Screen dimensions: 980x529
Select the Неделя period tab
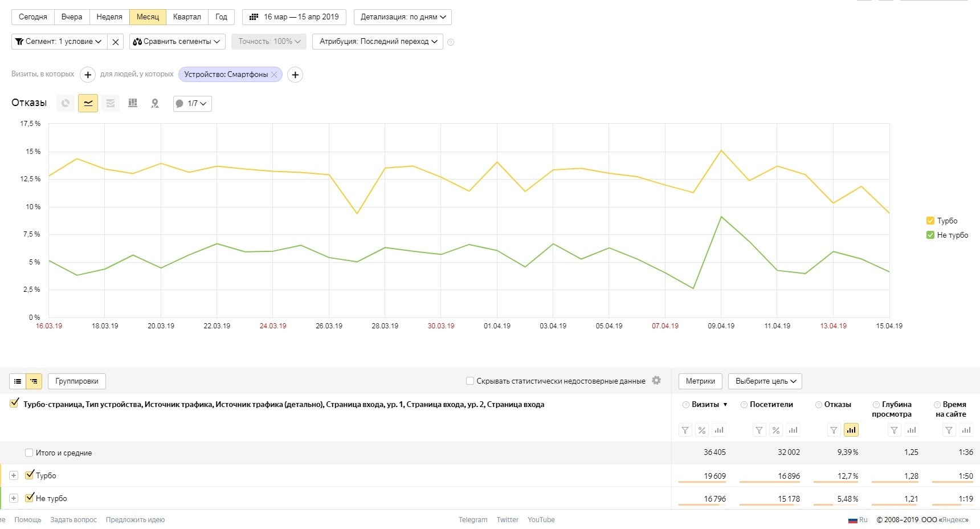pyautogui.click(x=109, y=17)
